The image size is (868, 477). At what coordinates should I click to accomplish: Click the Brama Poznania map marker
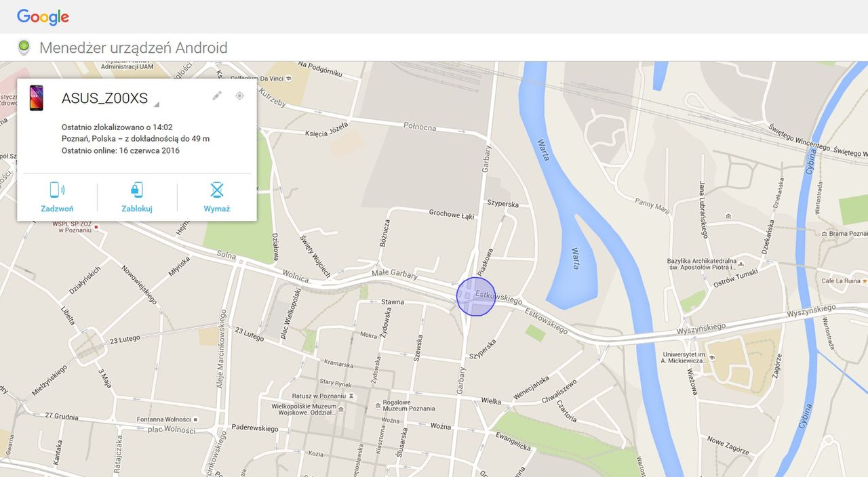[x=823, y=234]
